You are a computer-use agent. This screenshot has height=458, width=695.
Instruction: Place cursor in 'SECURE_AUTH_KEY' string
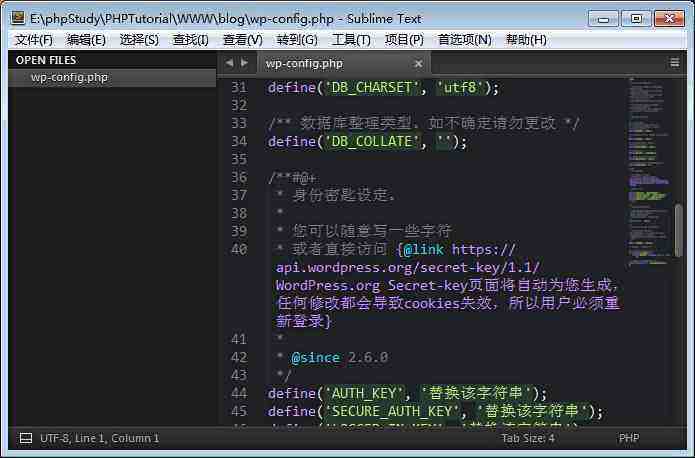(392, 411)
